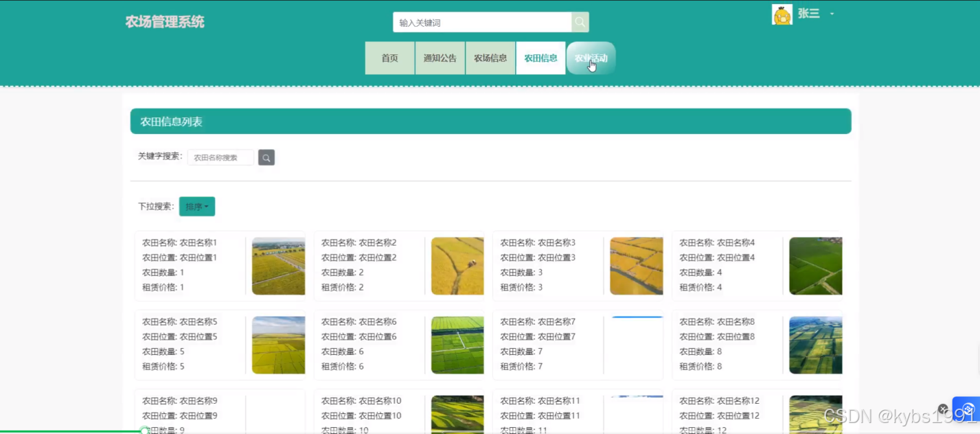Click the text 租赁价格: 7
The image size is (980, 434).
click(x=521, y=367)
